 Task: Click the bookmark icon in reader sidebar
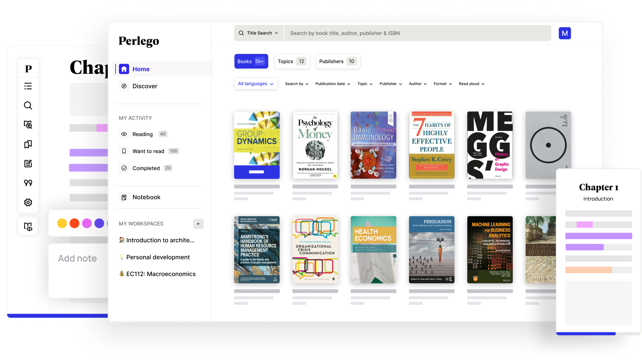click(x=28, y=144)
